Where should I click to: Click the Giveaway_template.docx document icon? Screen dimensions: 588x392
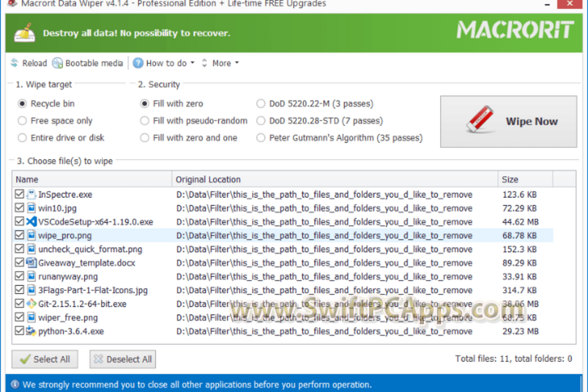pyautogui.click(x=32, y=263)
